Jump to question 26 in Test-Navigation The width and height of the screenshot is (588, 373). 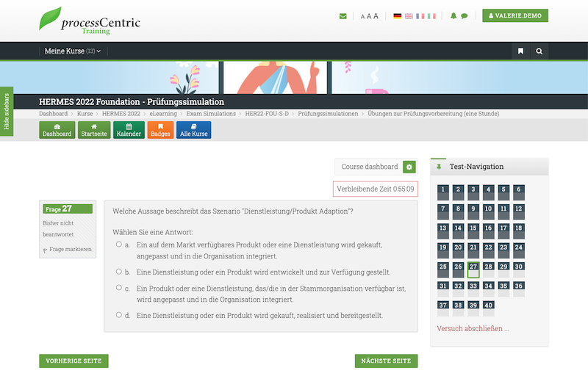[458, 269]
